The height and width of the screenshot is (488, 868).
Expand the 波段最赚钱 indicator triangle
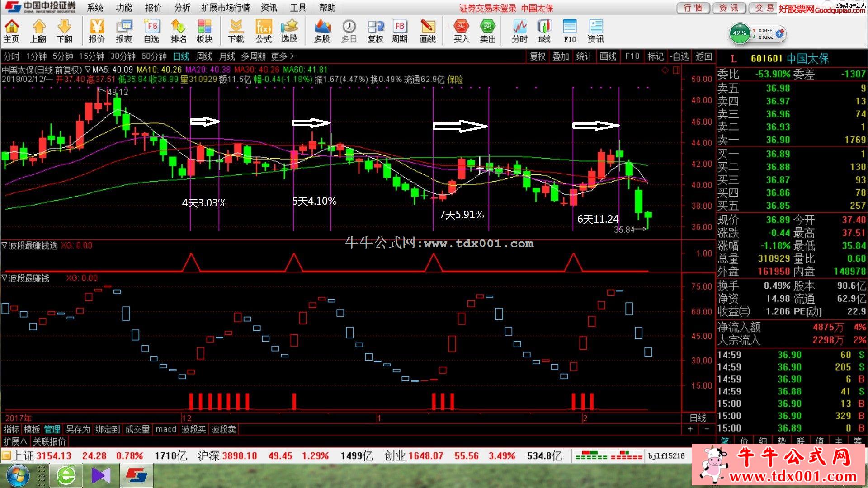click(5, 278)
